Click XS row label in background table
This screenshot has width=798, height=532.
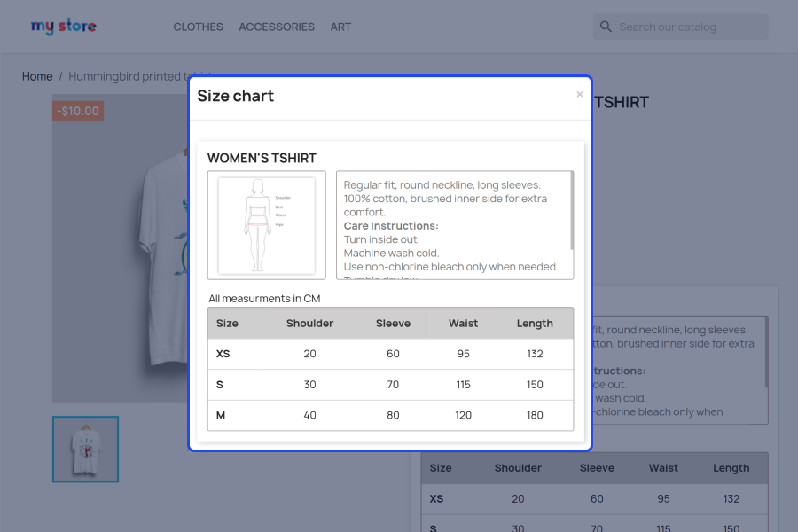(436, 499)
